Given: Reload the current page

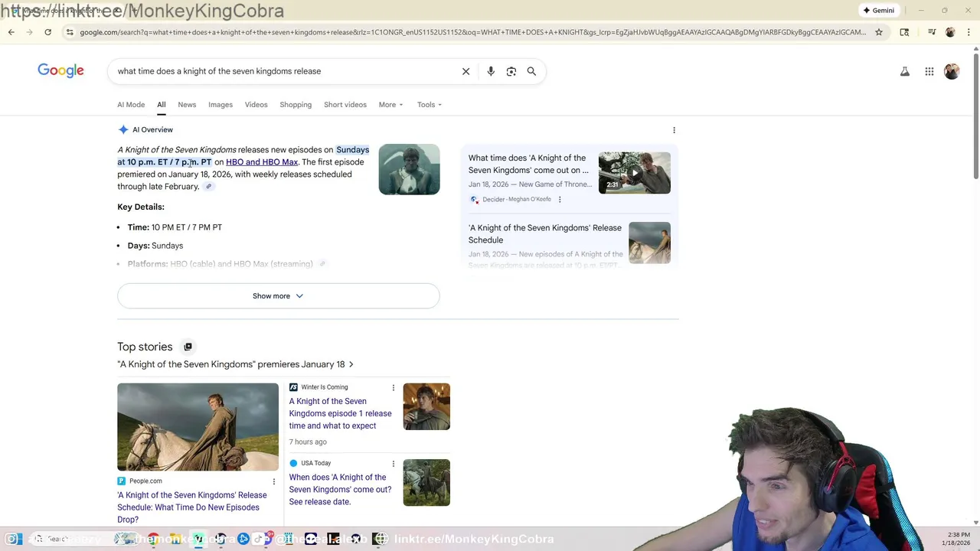Looking at the screenshot, I should coord(47,32).
